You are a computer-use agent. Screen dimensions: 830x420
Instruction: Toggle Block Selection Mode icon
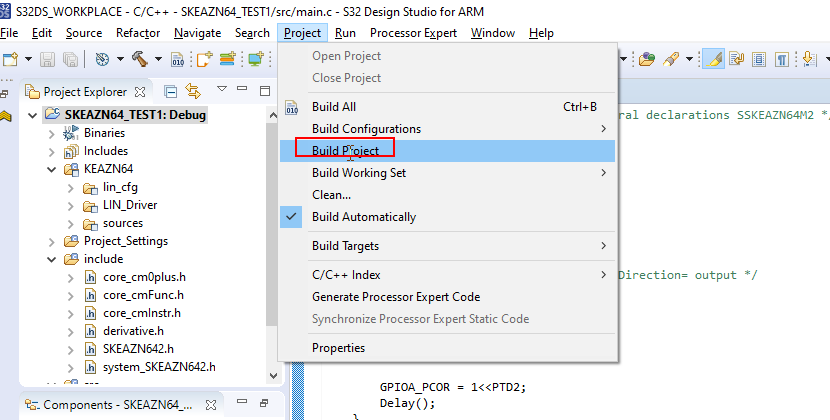coord(759,59)
